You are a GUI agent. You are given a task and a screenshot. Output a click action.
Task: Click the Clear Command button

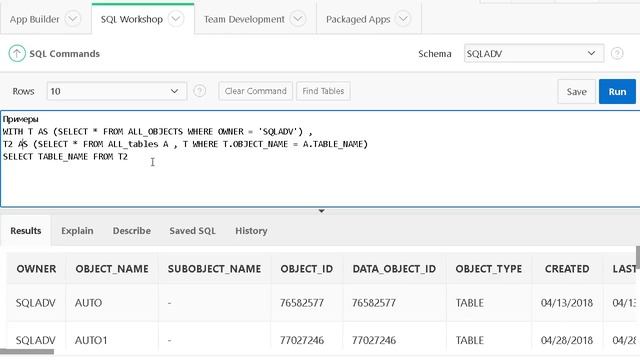click(256, 91)
